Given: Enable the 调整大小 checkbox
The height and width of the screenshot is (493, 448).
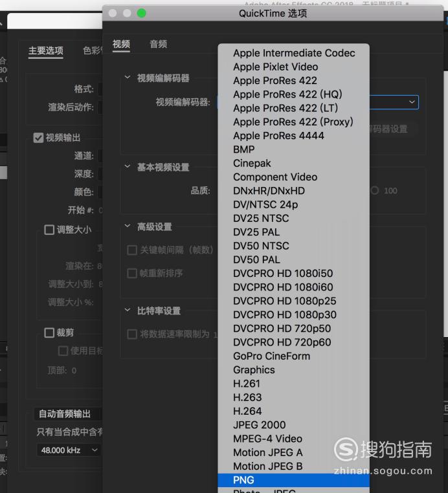Looking at the screenshot, I should [x=49, y=230].
